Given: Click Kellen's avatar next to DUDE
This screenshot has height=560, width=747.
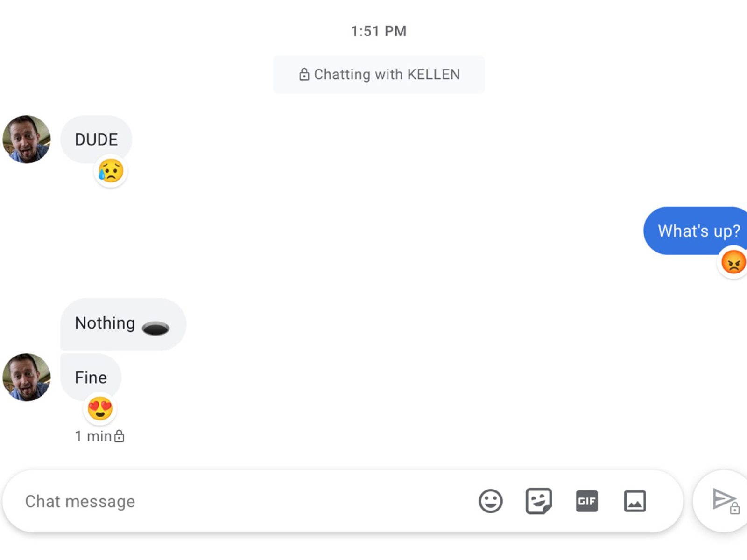Looking at the screenshot, I should [27, 139].
